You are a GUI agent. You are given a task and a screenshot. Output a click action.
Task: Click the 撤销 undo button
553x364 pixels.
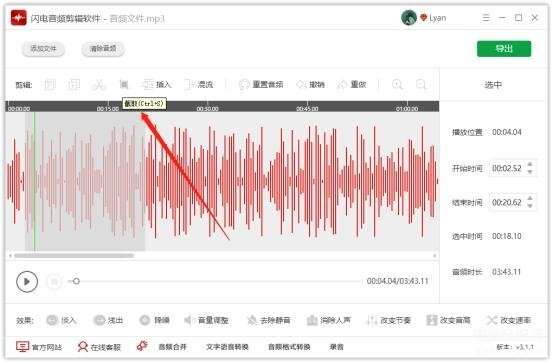pyautogui.click(x=310, y=85)
